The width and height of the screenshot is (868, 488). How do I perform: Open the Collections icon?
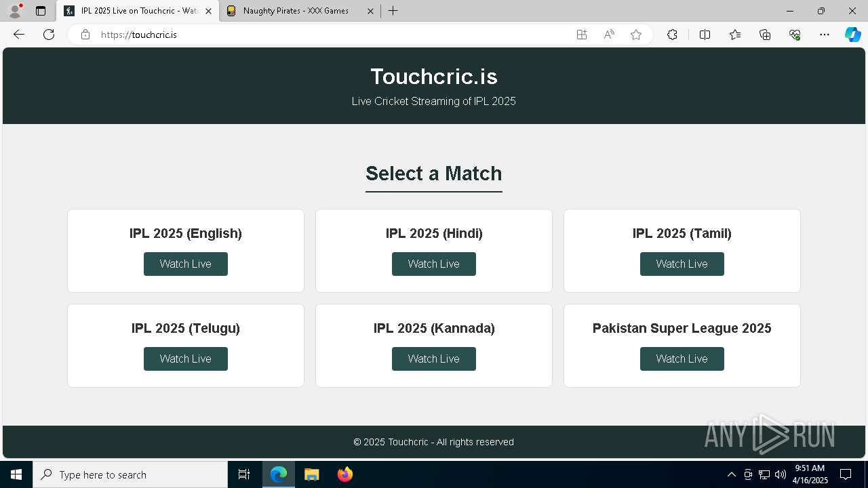(765, 35)
